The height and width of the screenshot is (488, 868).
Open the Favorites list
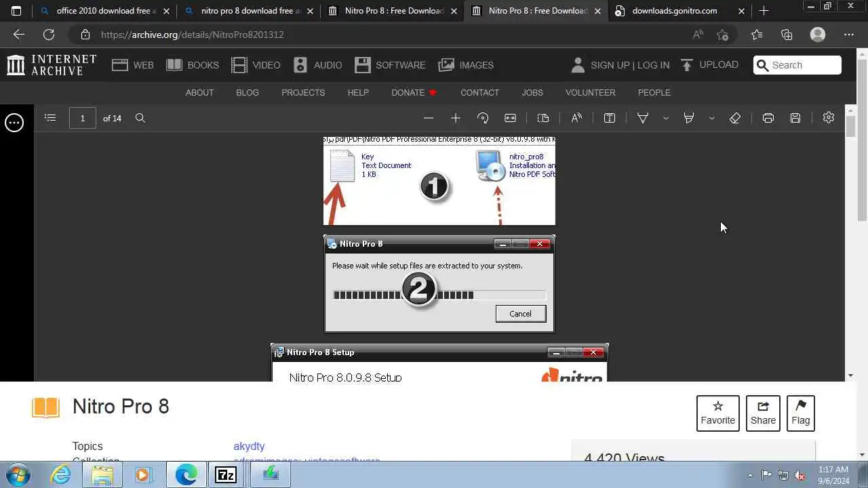[x=757, y=35]
